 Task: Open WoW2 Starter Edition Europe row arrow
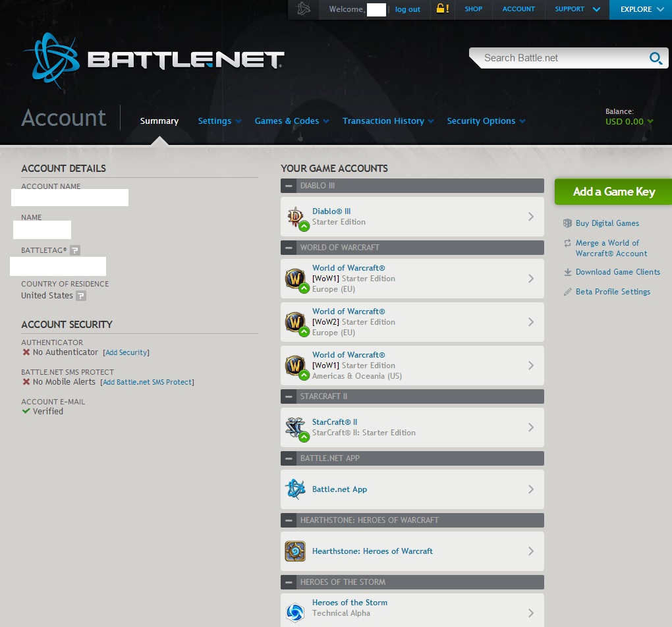(x=531, y=322)
